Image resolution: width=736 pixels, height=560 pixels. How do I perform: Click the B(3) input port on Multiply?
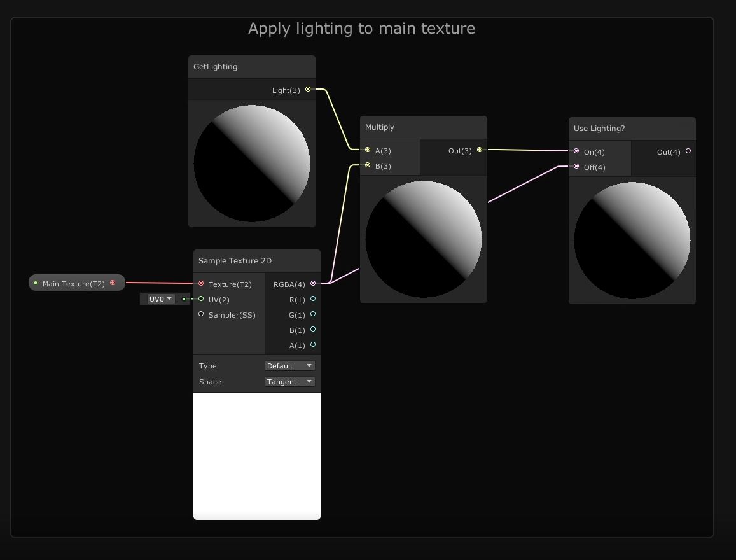(368, 165)
